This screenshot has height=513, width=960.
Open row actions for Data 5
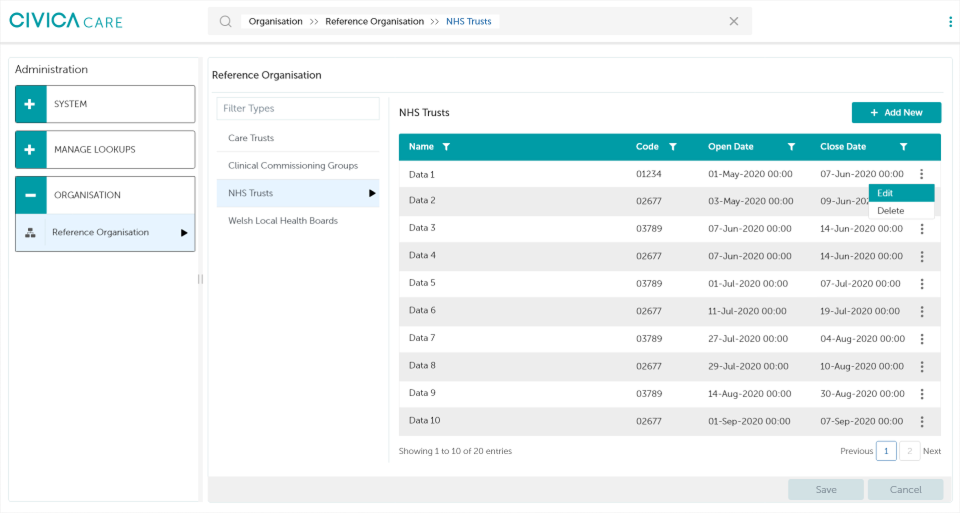pyautogui.click(x=921, y=284)
